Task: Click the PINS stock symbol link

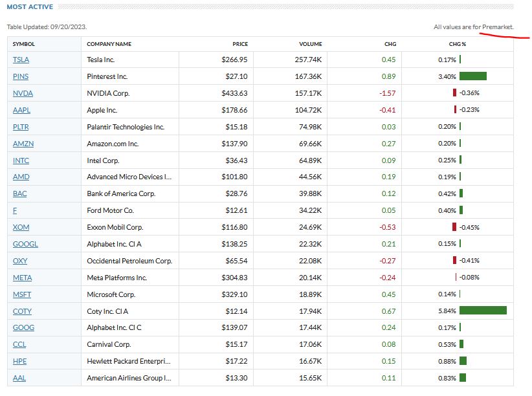Action: point(21,76)
